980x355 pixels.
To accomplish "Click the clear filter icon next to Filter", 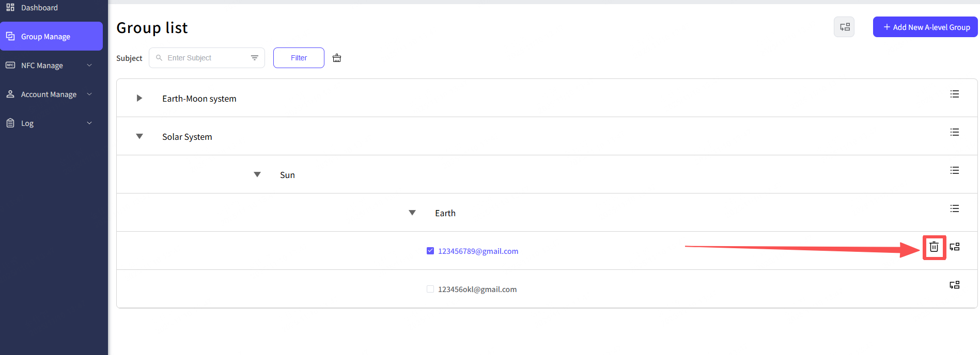I will point(337,58).
